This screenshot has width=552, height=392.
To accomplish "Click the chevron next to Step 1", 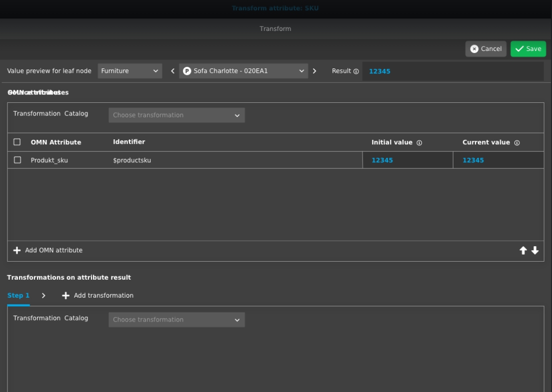I will 43,296.
